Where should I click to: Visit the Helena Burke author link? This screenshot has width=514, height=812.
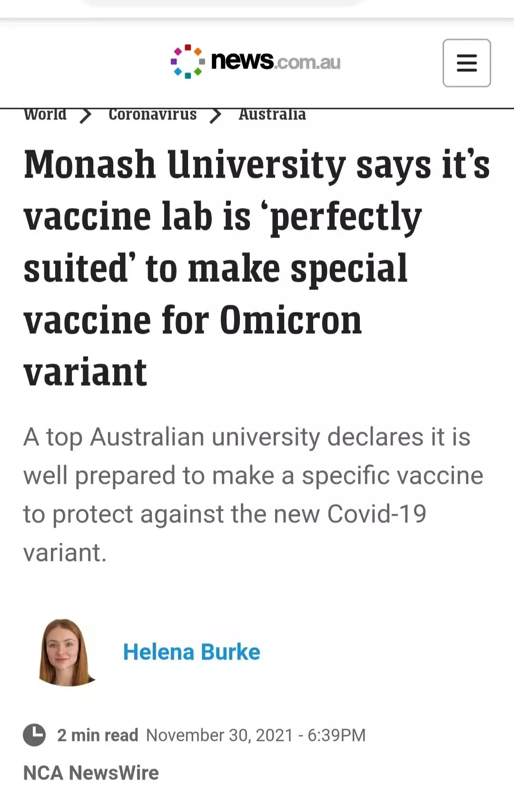click(191, 652)
